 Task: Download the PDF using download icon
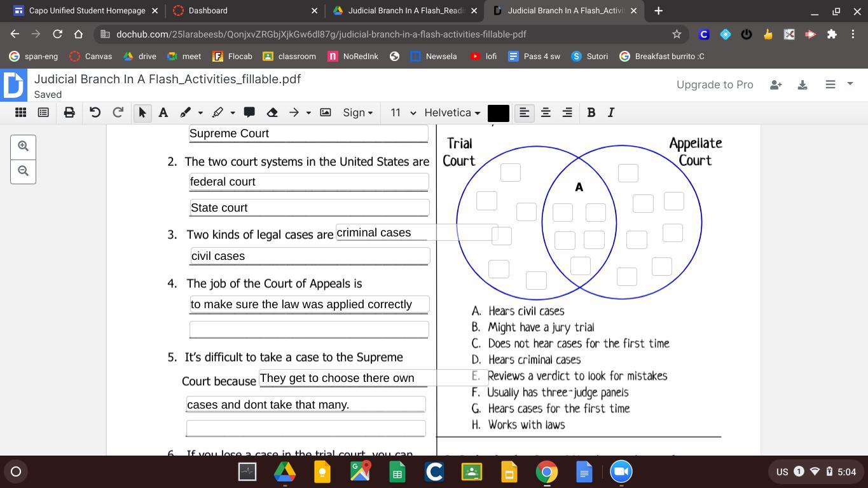point(803,85)
